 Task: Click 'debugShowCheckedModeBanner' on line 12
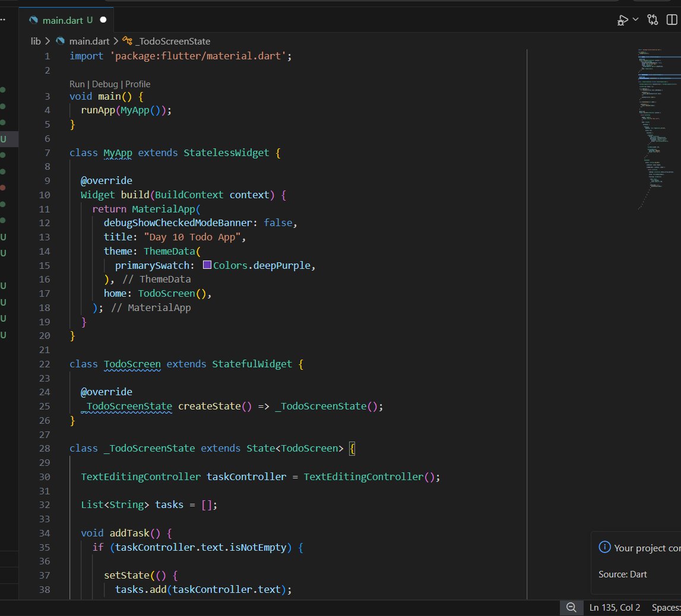coord(178,223)
